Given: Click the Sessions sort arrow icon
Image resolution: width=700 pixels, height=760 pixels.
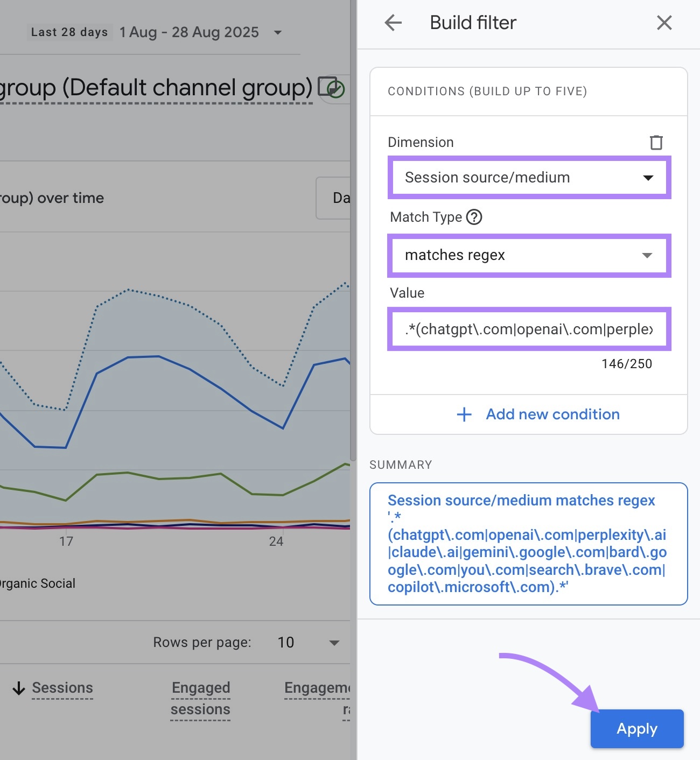Looking at the screenshot, I should coord(19,688).
